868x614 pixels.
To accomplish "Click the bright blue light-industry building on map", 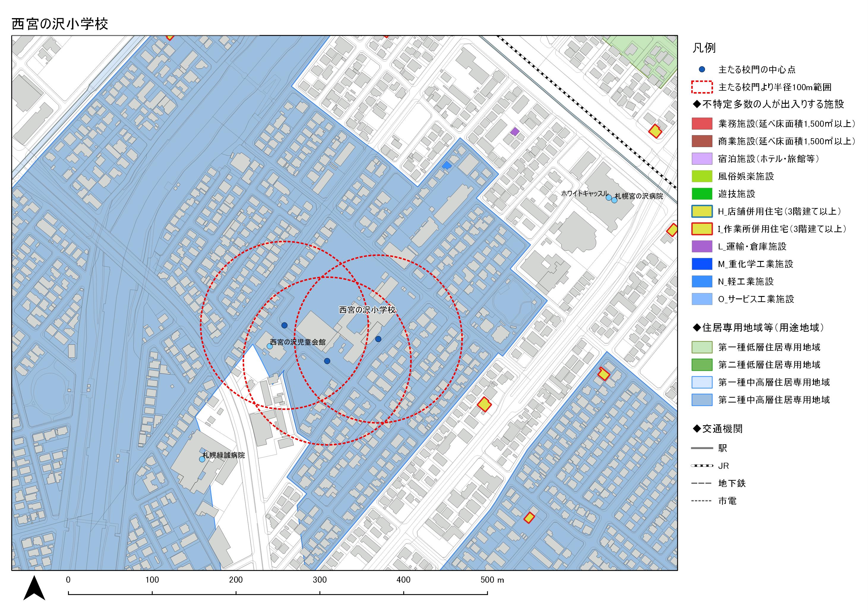I will 447,165.
